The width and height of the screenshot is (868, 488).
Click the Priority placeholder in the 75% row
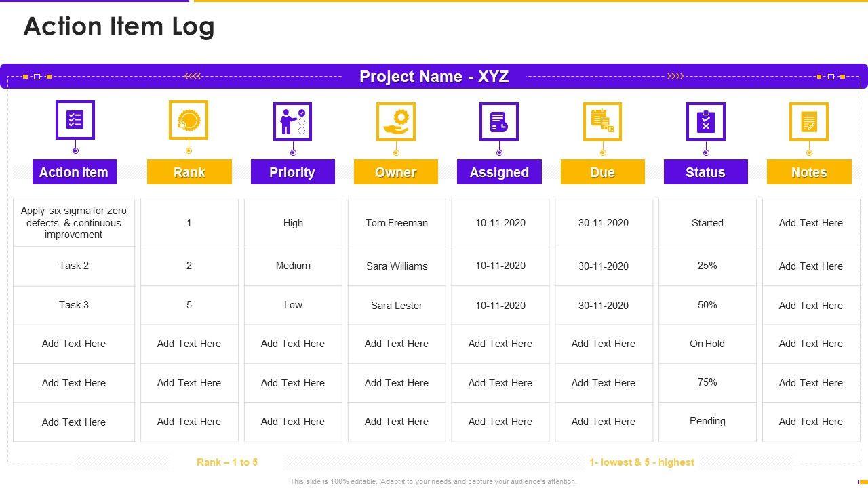tap(293, 383)
